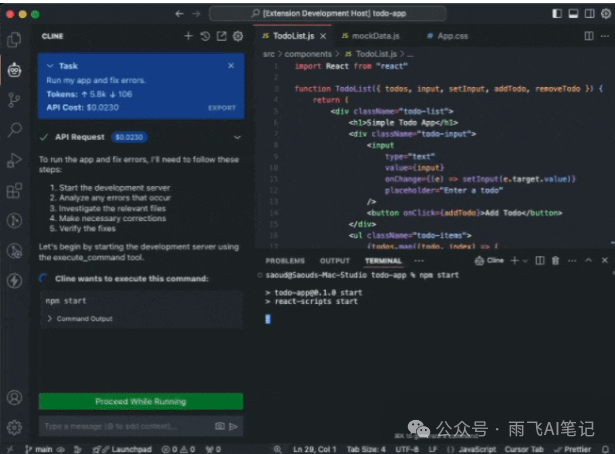
Task: Open the Explorer files icon
Action: (x=15, y=40)
